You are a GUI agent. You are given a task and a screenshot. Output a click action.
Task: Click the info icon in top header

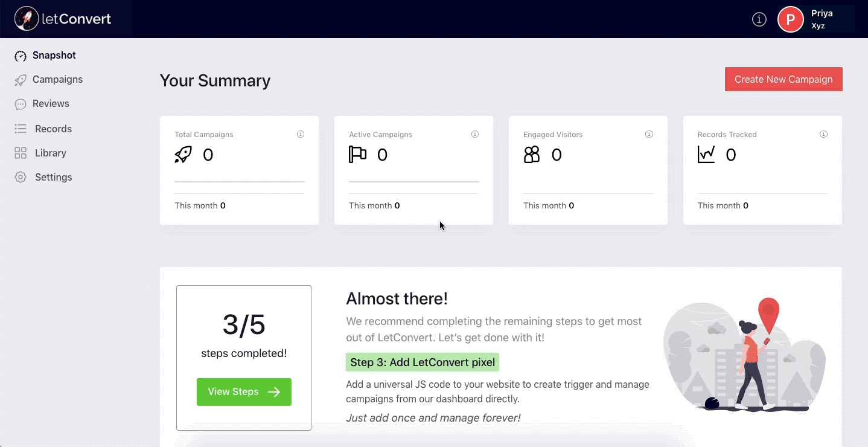(759, 19)
